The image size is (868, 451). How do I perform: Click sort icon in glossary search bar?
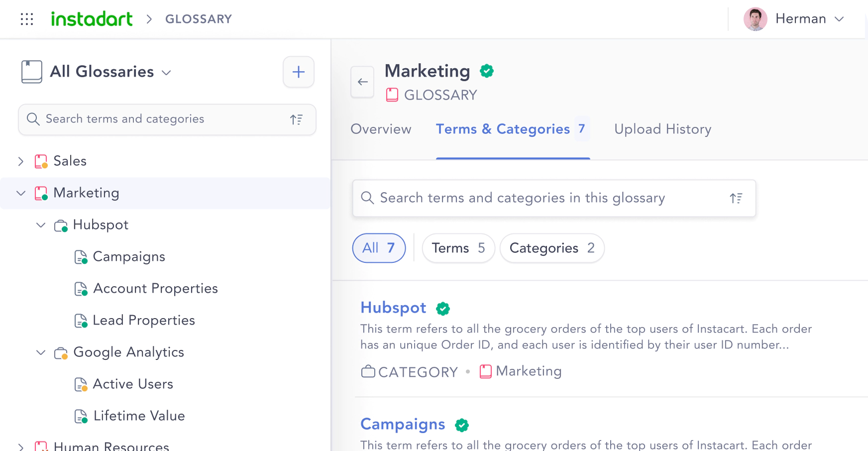(x=736, y=198)
